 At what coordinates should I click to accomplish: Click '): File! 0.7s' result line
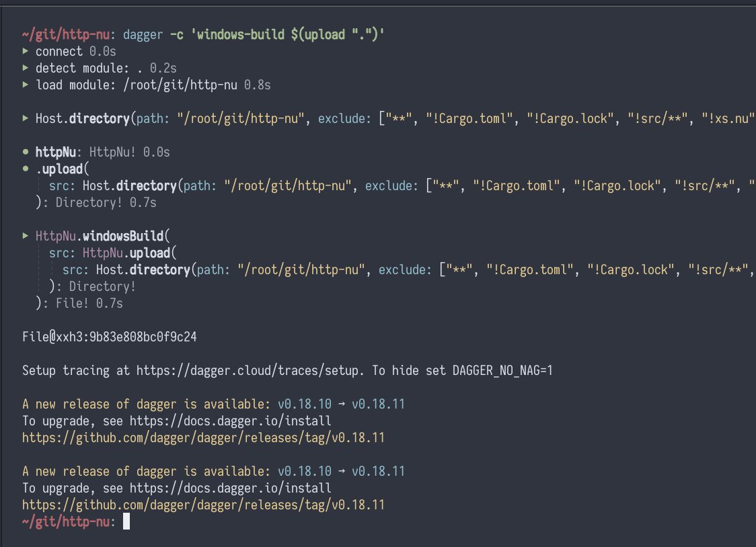point(79,303)
